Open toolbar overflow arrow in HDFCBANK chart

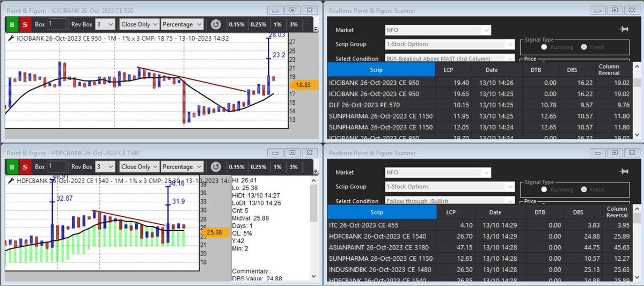(x=315, y=172)
